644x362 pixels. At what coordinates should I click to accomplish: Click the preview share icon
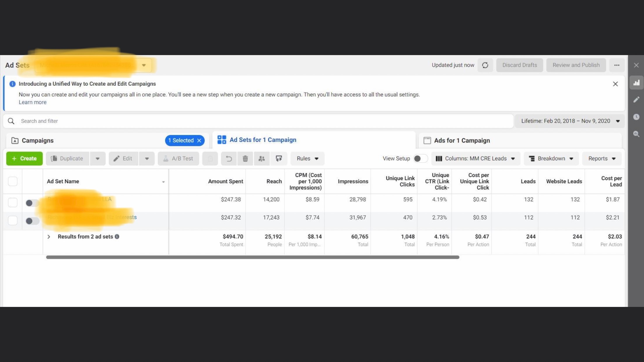[279, 159]
